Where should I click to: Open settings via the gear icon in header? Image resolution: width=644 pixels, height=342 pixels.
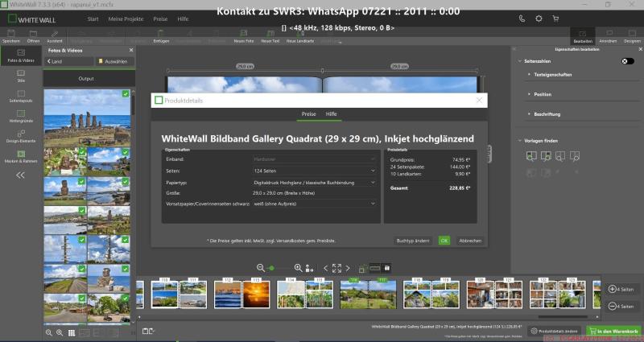coord(539,19)
